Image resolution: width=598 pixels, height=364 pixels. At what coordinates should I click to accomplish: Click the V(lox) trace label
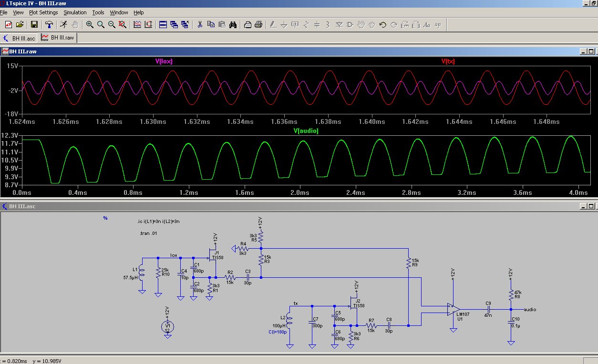(164, 61)
